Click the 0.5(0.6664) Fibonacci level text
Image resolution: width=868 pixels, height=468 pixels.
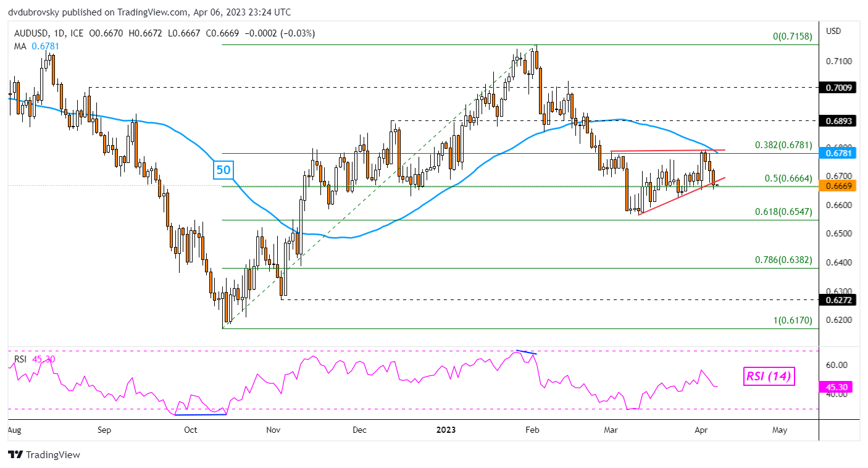pyautogui.click(x=788, y=178)
